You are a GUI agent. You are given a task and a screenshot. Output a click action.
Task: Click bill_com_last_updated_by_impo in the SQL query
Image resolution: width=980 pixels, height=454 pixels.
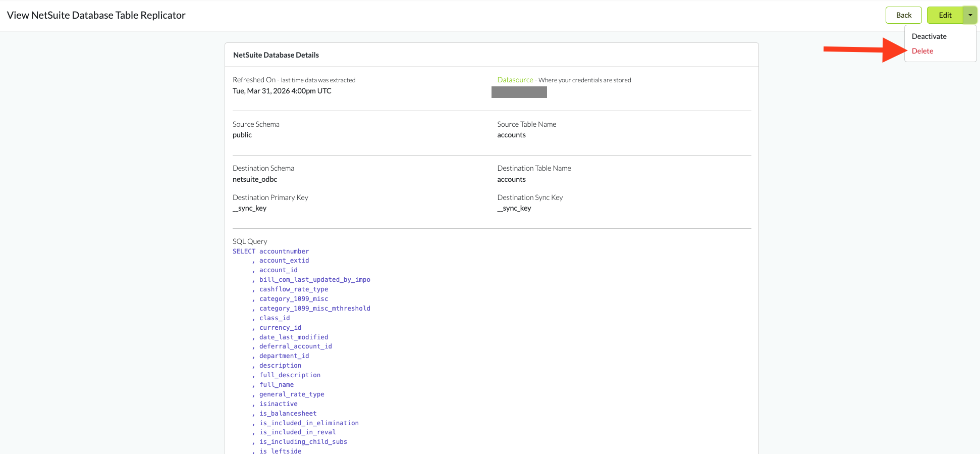[x=314, y=280]
